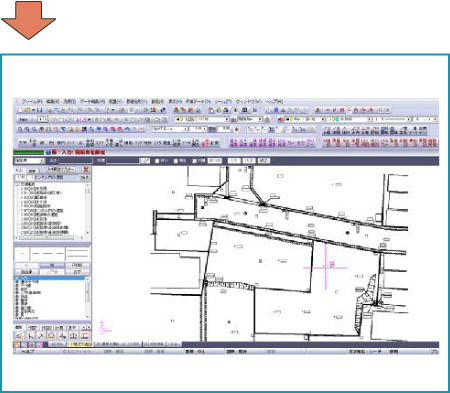The image size is (450, 393).
Task: Open the dropdown at left of dark input bar
Action: pyautogui.click(x=29, y=161)
